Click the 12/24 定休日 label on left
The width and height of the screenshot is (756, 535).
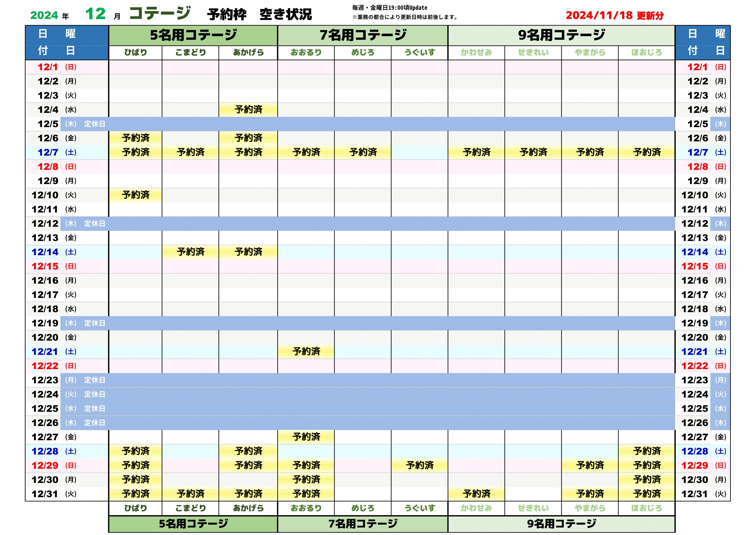[x=94, y=394]
